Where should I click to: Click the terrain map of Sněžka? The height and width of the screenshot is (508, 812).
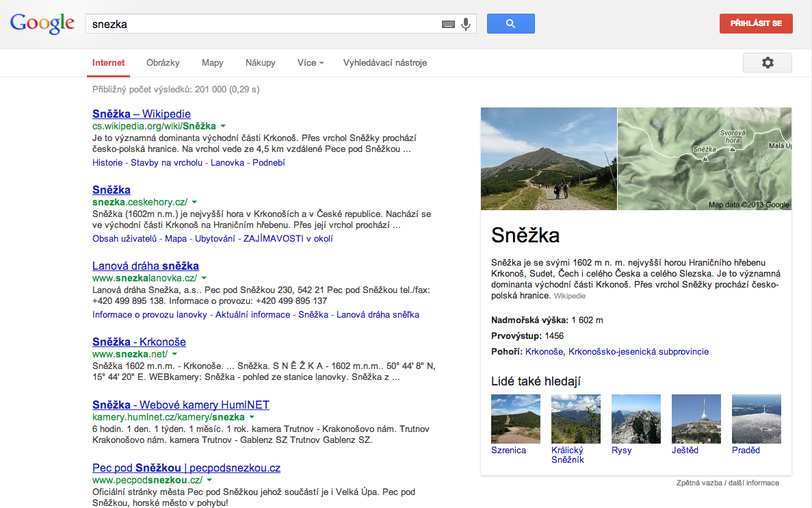pos(705,159)
